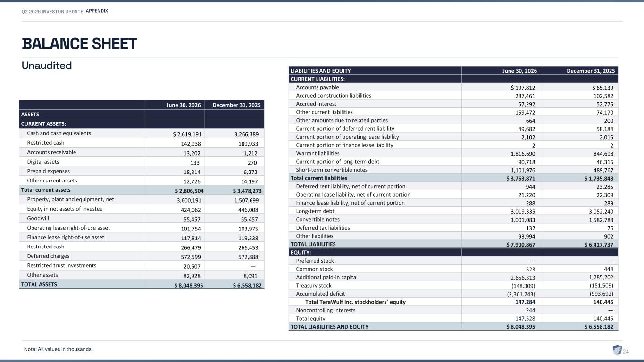Select the Cash and cash equivalents row label
This screenshot has height=362, width=644.
pos(59,133)
